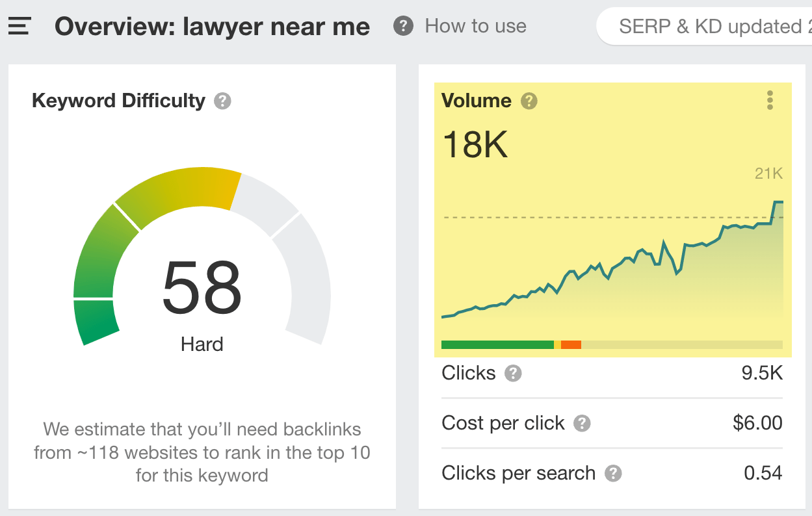812x516 pixels.
Task: Open the Volume card three-dot options menu
Action: click(x=770, y=100)
